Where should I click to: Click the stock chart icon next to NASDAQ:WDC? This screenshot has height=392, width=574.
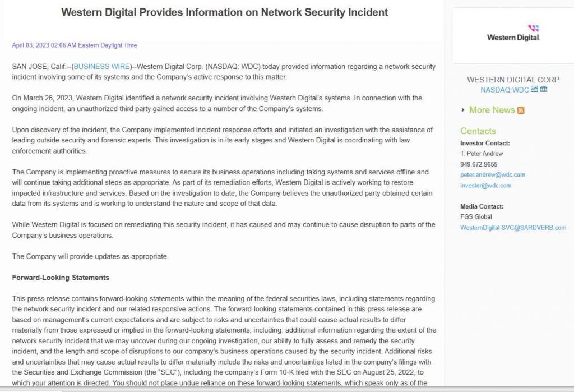pyautogui.click(x=534, y=89)
